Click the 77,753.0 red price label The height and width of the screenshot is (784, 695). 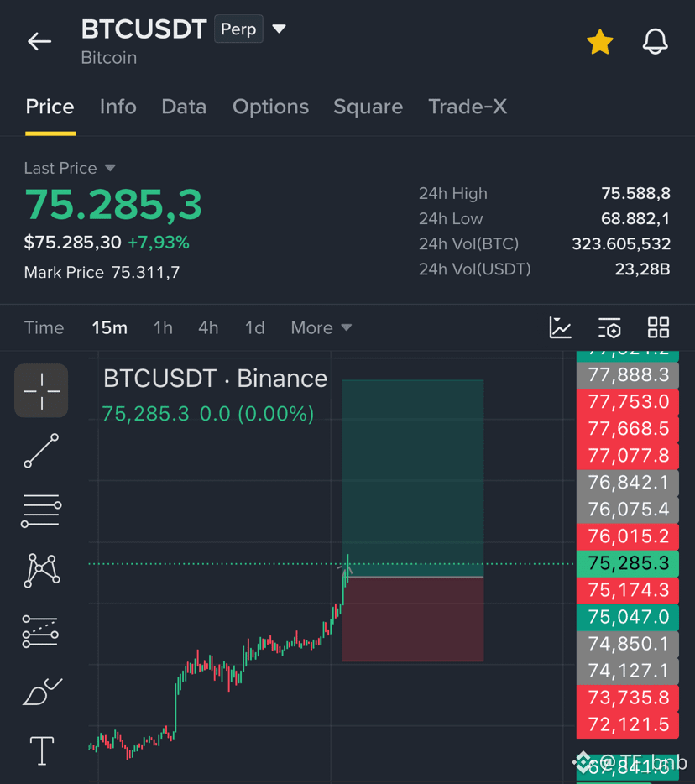pyautogui.click(x=628, y=402)
